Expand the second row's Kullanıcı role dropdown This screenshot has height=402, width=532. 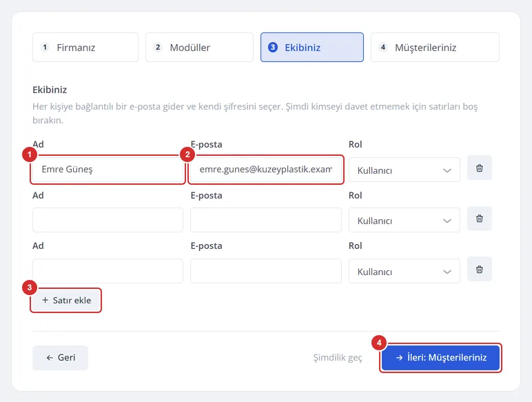404,221
